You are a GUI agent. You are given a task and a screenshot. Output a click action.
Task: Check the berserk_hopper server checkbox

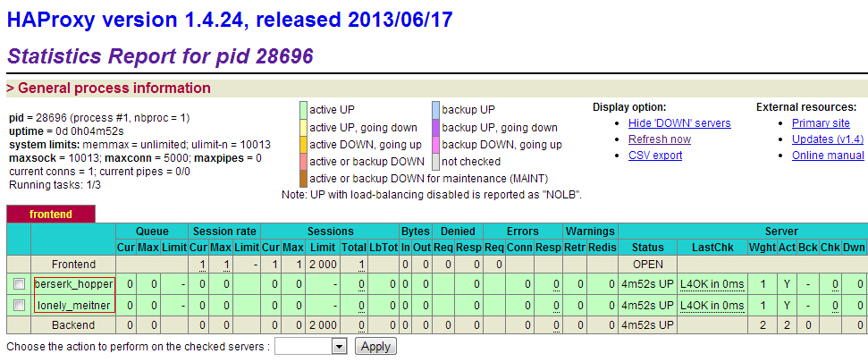19,284
